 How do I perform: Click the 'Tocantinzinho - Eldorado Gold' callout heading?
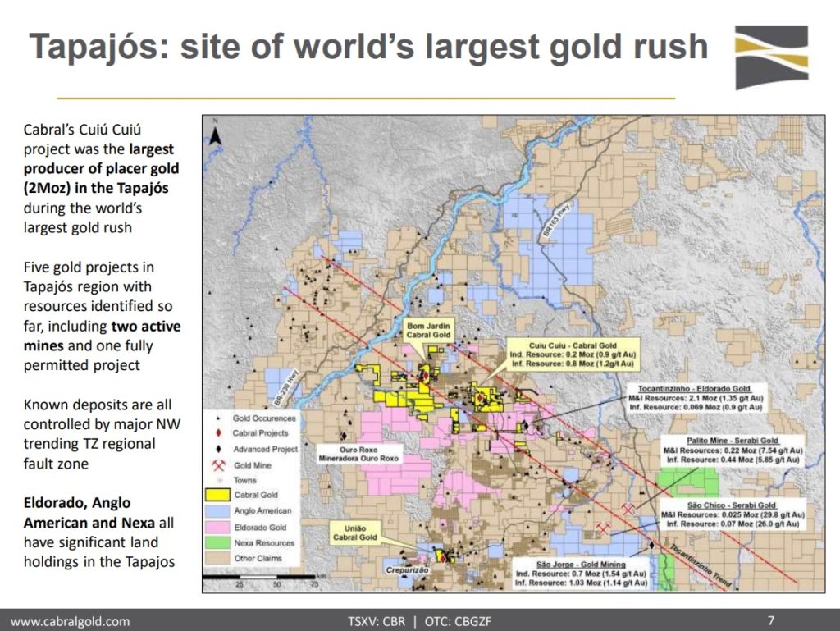(x=694, y=389)
